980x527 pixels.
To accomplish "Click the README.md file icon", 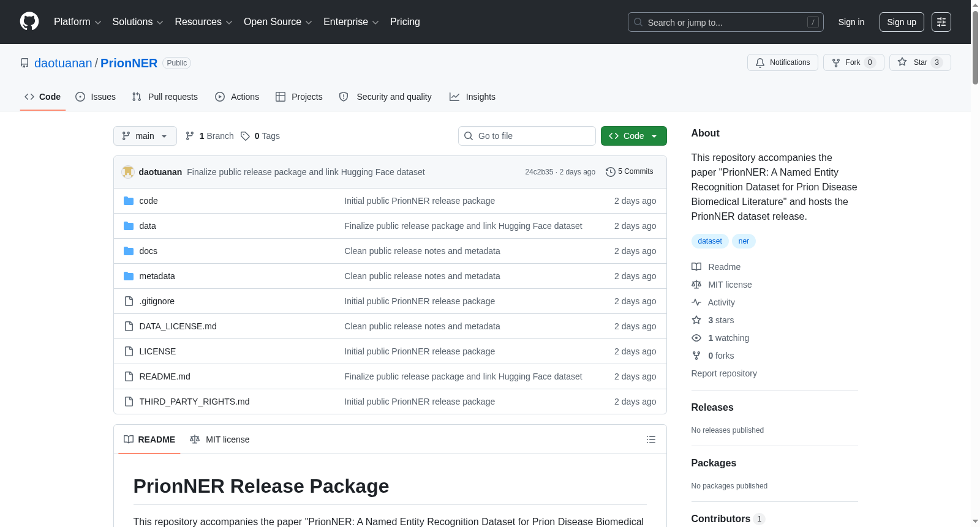I will tap(129, 376).
